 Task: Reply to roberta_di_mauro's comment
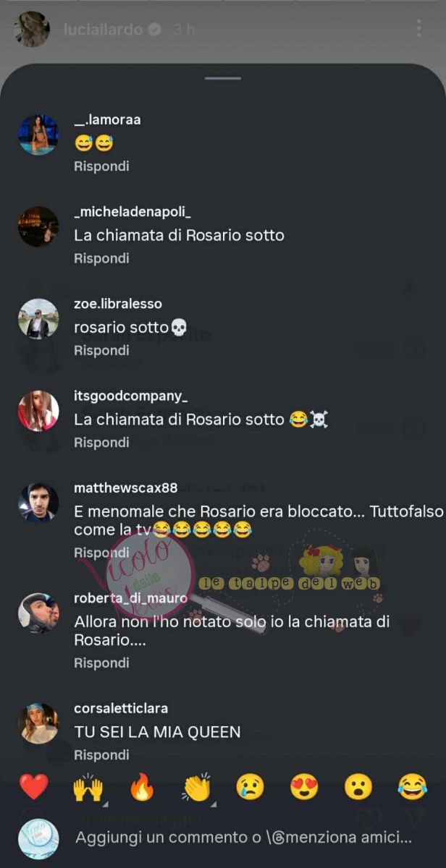(101, 663)
